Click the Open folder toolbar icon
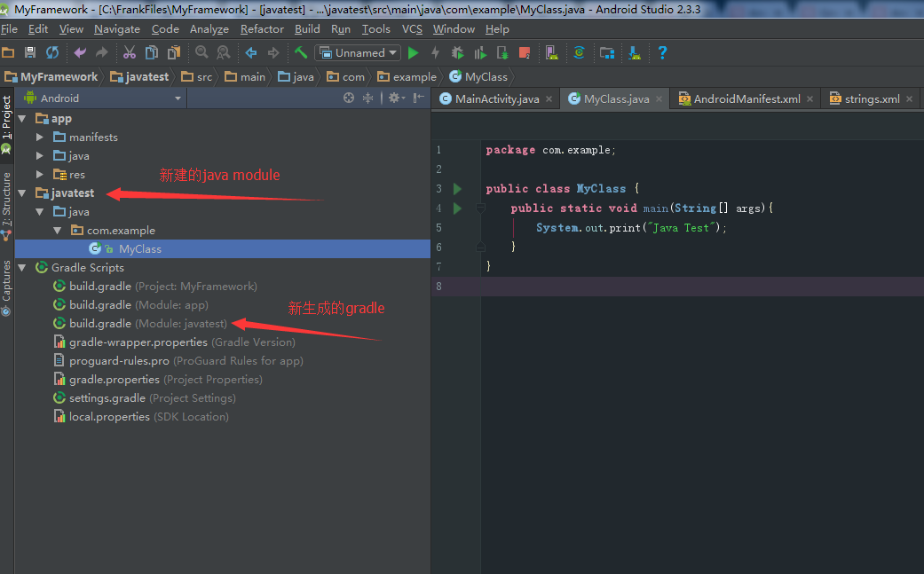The image size is (924, 574). pos(8,53)
